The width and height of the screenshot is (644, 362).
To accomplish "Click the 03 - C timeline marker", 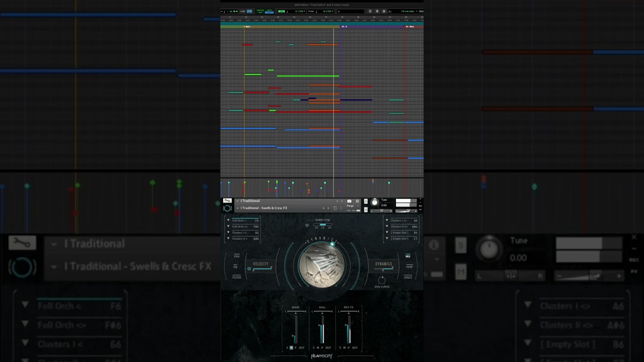I will pos(344,26).
